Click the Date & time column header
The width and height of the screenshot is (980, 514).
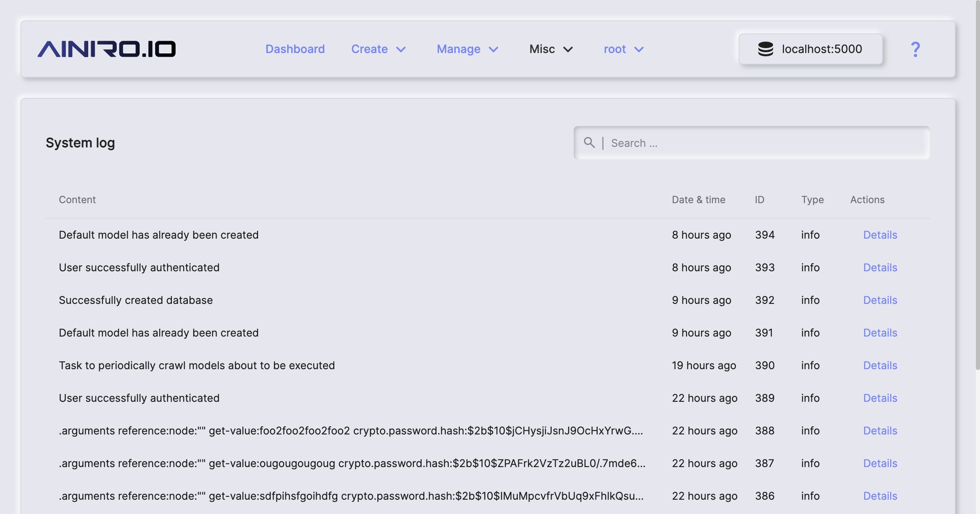(698, 199)
